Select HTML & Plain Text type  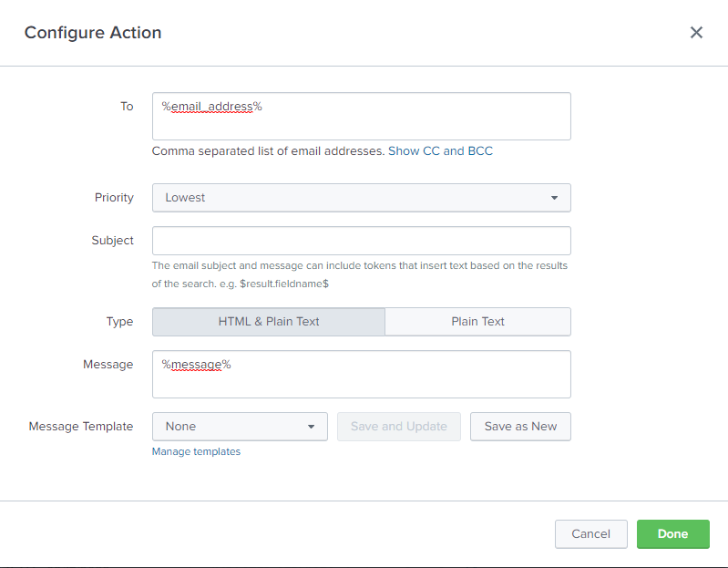pos(268,322)
